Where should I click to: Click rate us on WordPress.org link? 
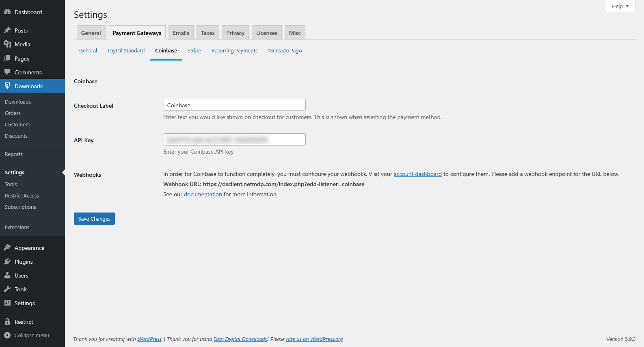(314, 339)
